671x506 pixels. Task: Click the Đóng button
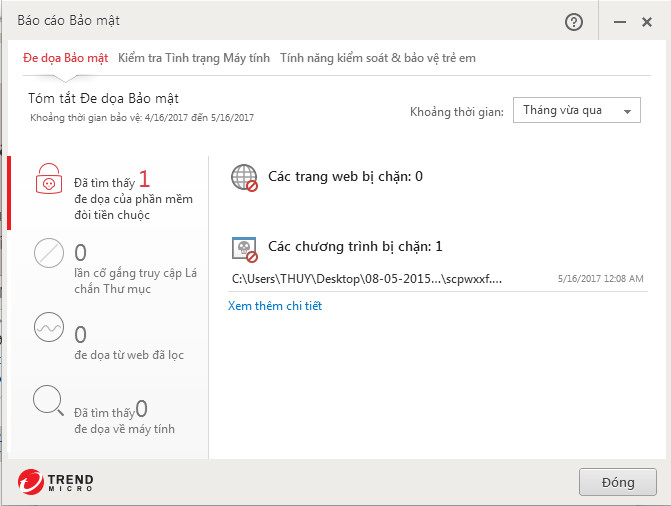[618, 482]
